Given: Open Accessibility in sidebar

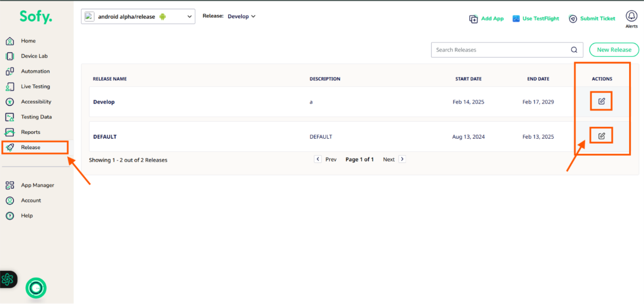Looking at the screenshot, I should click(x=36, y=102).
